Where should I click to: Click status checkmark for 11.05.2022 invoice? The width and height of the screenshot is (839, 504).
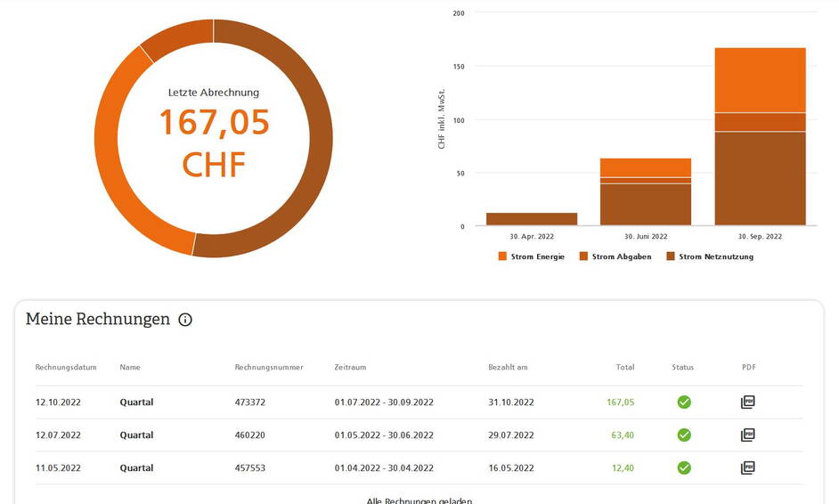[x=683, y=468]
